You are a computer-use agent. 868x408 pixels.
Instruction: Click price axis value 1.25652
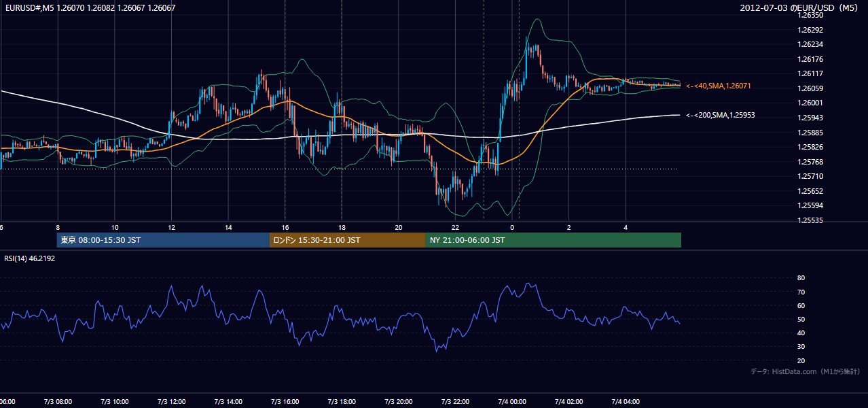pyautogui.click(x=810, y=192)
